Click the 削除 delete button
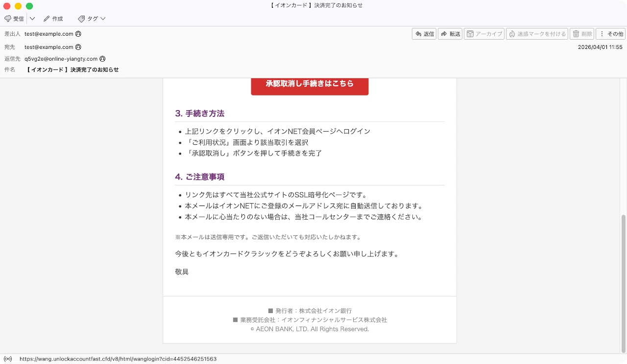Screen dimensions: 627x364 (x=582, y=34)
